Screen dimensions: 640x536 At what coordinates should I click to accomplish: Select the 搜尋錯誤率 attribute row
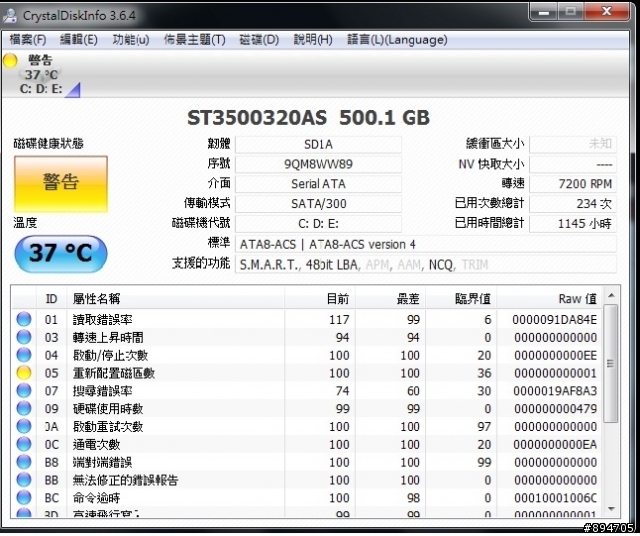307,391
